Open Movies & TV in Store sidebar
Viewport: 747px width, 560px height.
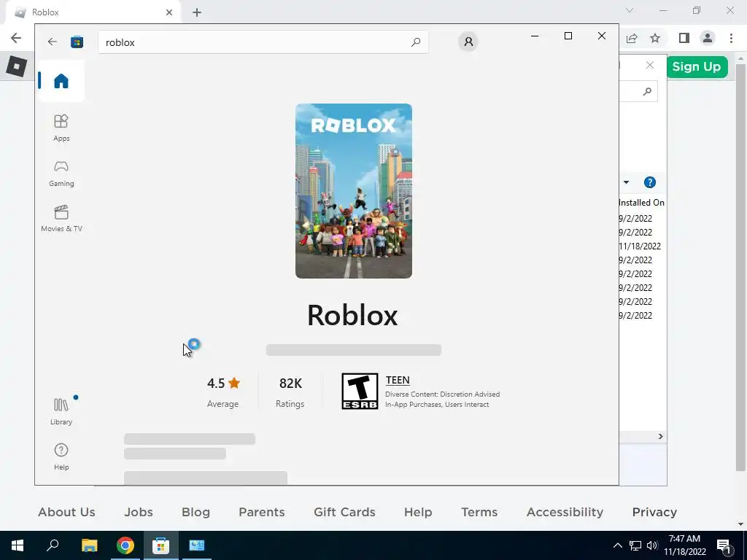(x=61, y=219)
